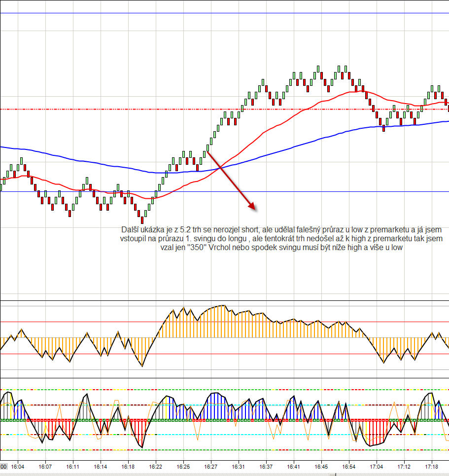Click the 16:31 time axis label
Image resolution: width=449 pixels, height=476 pixels.
239,467
